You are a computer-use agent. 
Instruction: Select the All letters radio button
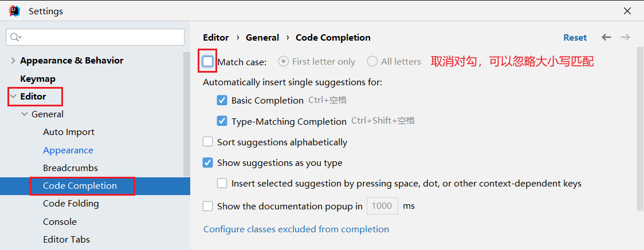372,61
